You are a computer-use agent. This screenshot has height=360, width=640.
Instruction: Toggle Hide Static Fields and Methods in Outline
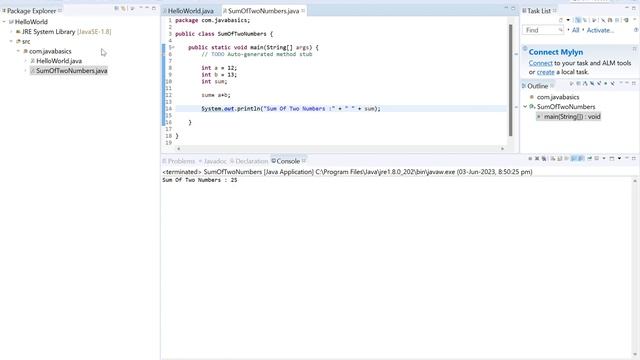[599, 83]
